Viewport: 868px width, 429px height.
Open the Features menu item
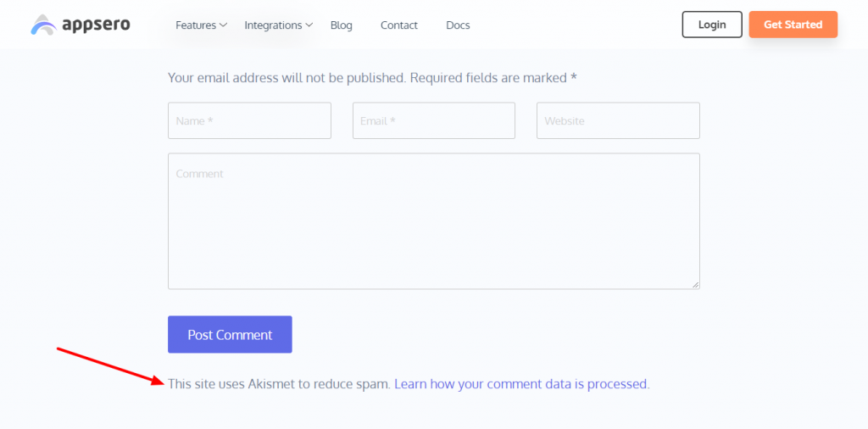pyautogui.click(x=196, y=25)
